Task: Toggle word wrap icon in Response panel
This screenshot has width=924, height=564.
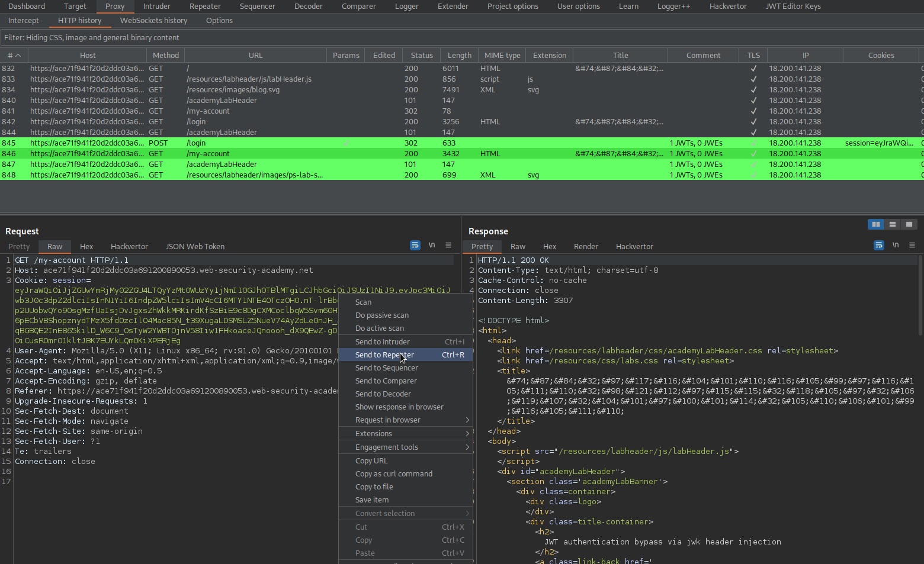Action: 879,245
